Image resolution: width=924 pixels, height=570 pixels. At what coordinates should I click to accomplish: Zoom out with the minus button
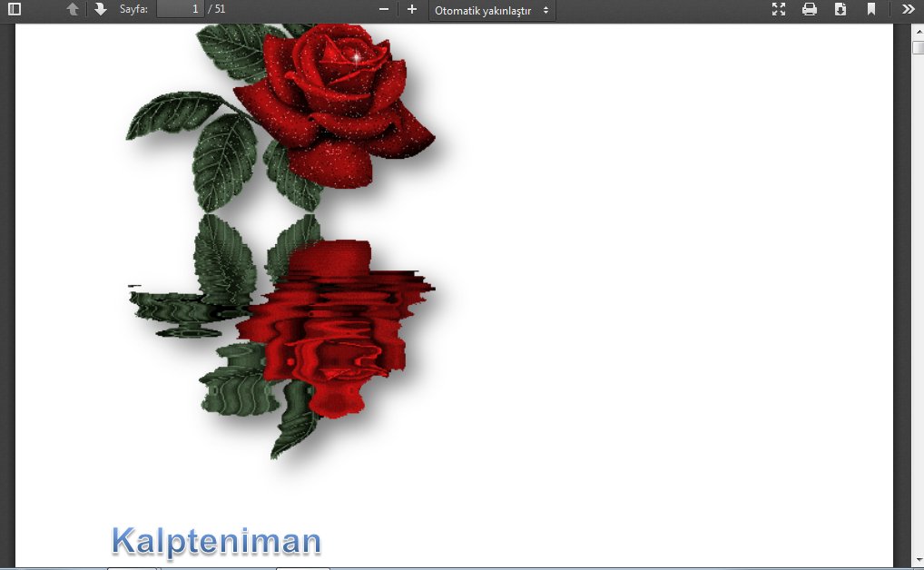(x=384, y=9)
